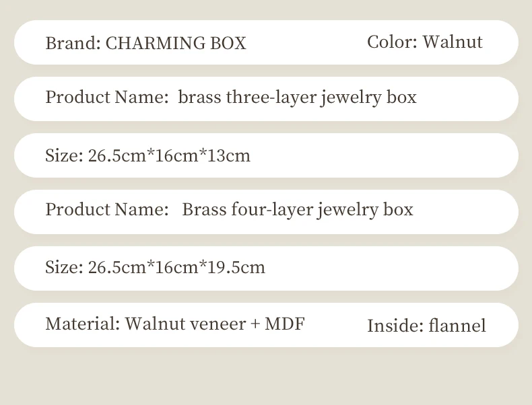Select the Inside: flannel label
Image resolution: width=532 pixels, height=405 pixels.
point(426,326)
